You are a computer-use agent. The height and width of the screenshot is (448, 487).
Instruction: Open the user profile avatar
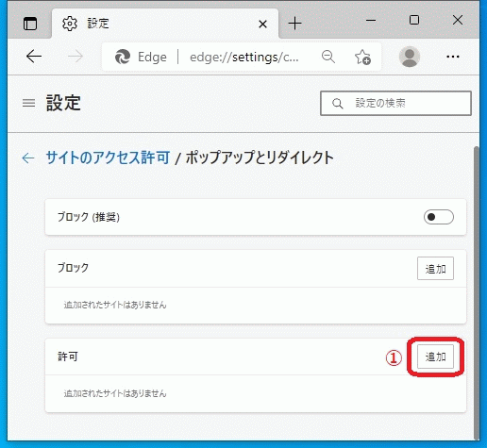(410, 57)
